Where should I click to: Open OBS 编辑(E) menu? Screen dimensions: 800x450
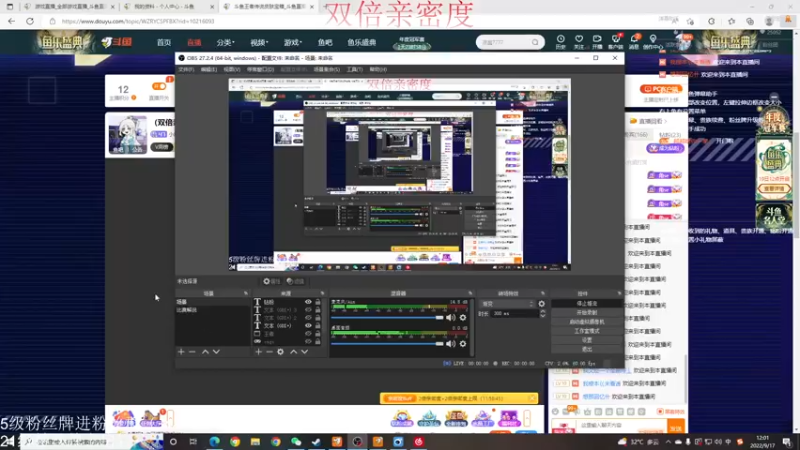pos(209,69)
